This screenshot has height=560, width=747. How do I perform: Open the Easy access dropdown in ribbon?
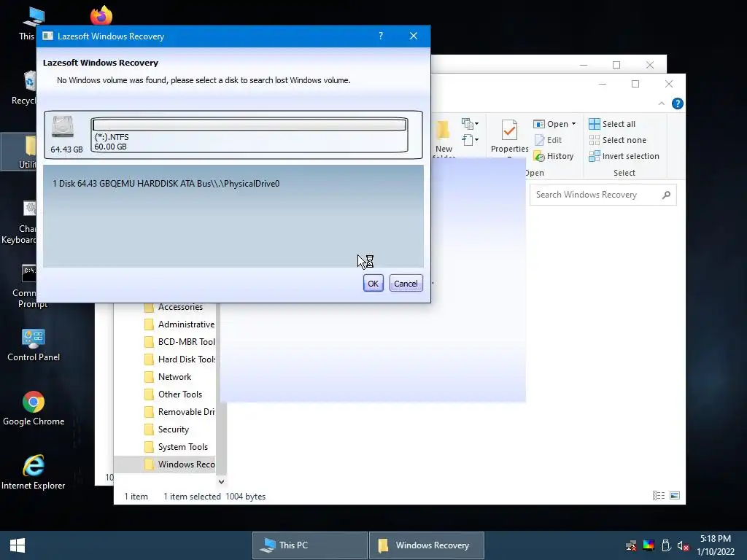tap(471, 140)
